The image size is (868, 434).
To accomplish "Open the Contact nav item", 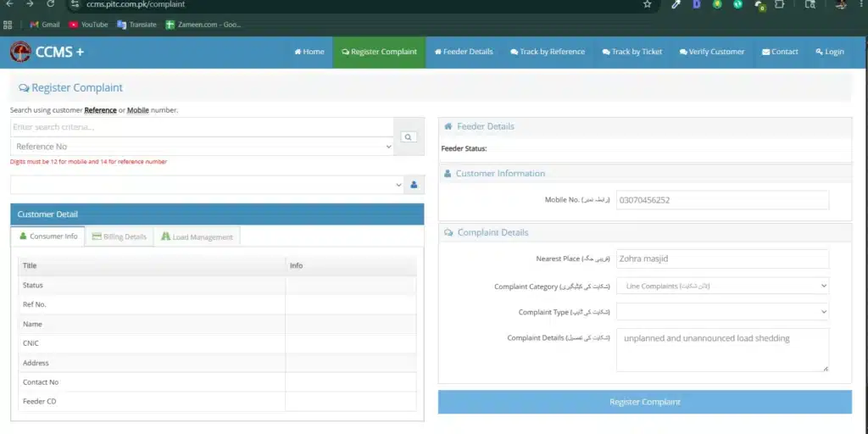I will coord(780,52).
